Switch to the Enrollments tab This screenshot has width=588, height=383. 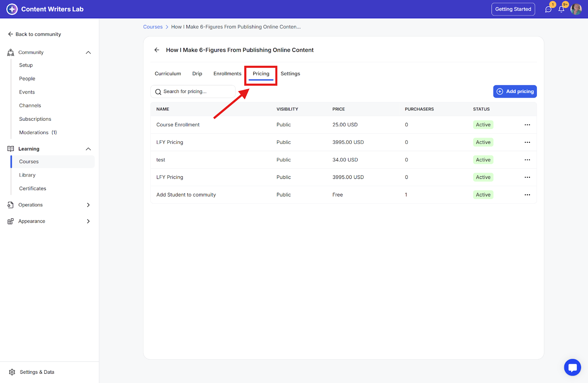coord(227,74)
